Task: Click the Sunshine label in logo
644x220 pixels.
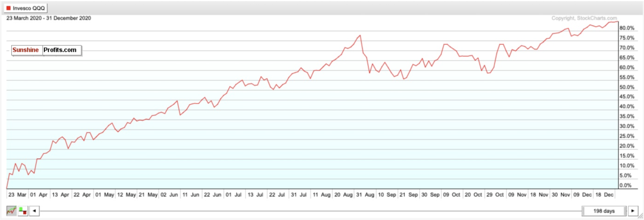Action: (x=26, y=50)
